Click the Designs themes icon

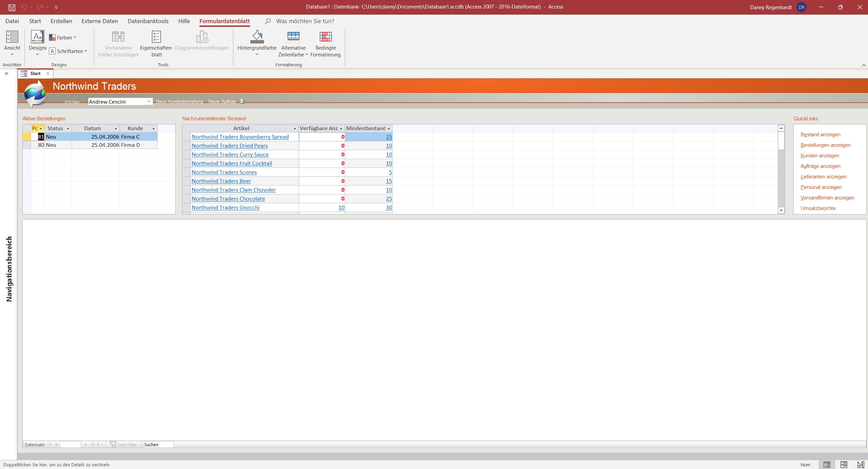point(37,37)
